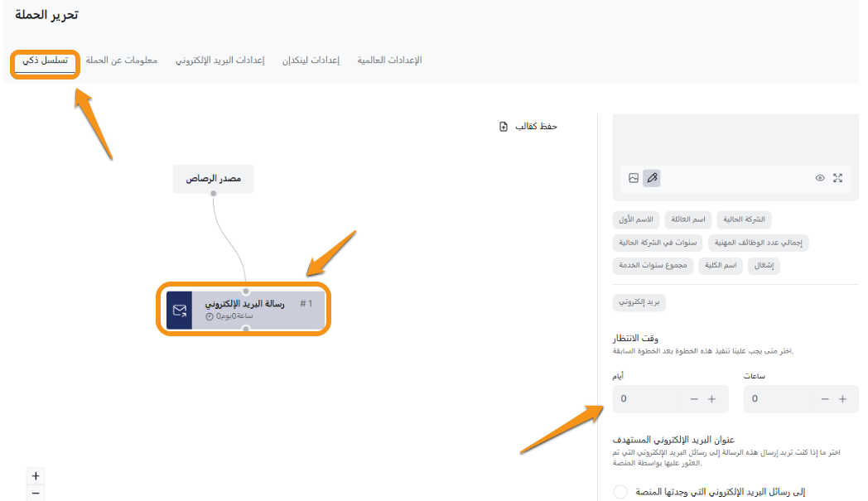Select the pen edit tool icon
Viewport: 868px width, 501px height.
[652, 178]
